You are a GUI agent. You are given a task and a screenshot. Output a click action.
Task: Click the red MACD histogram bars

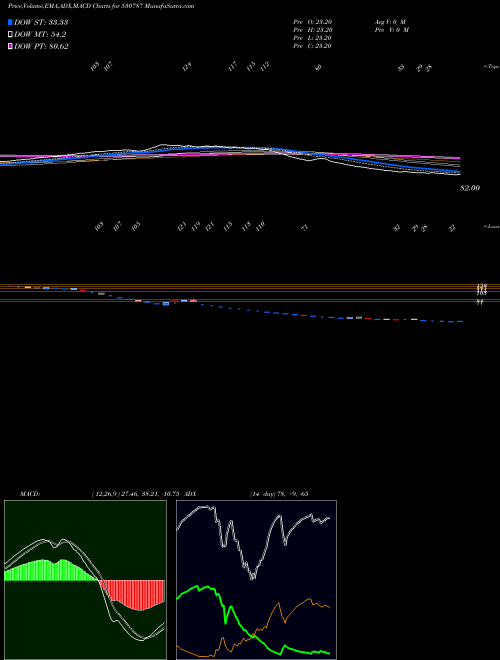click(x=135, y=594)
